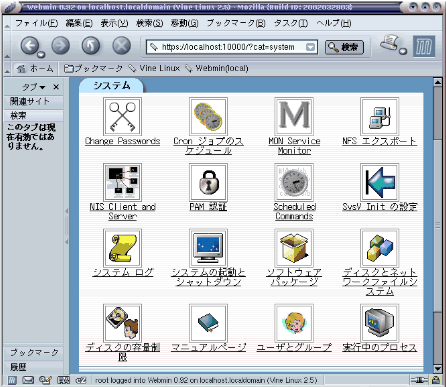Open the sidebar タブ dropdown

point(34,87)
